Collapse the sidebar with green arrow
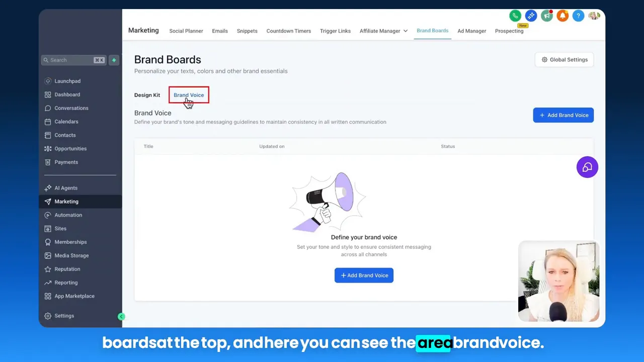 tap(121, 316)
